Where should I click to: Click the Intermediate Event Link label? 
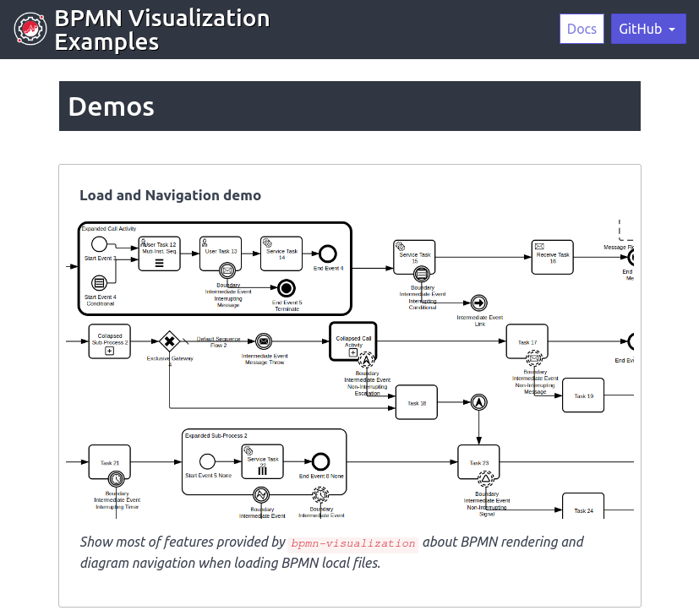[x=480, y=321]
